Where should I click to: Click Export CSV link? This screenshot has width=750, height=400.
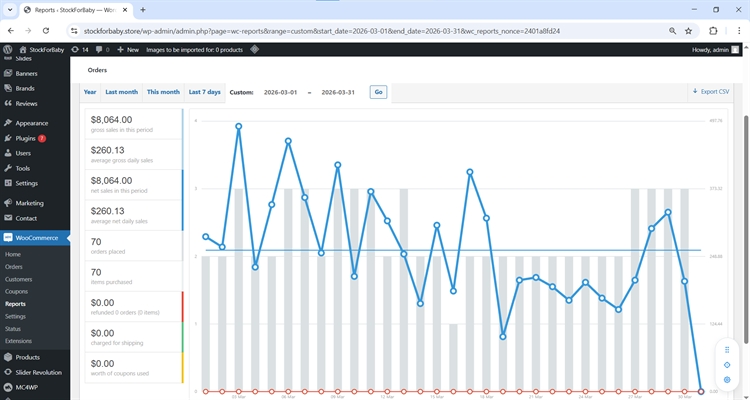tap(711, 91)
